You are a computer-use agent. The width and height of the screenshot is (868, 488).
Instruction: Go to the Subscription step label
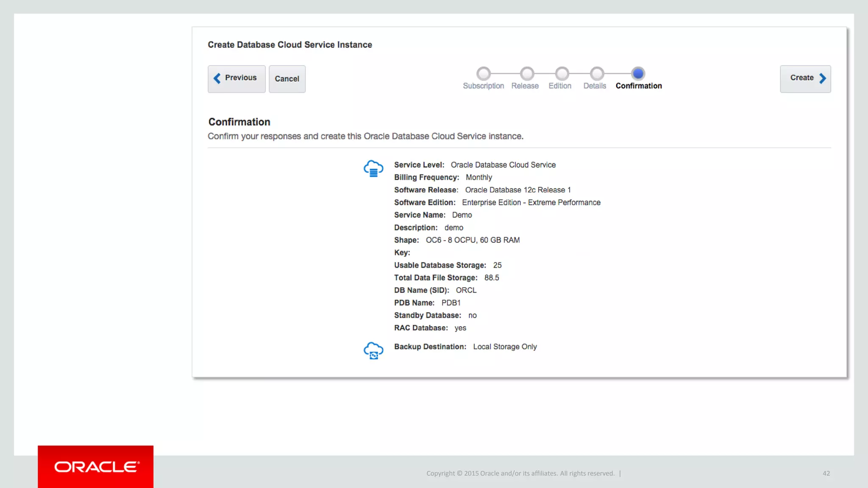pyautogui.click(x=483, y=86)
